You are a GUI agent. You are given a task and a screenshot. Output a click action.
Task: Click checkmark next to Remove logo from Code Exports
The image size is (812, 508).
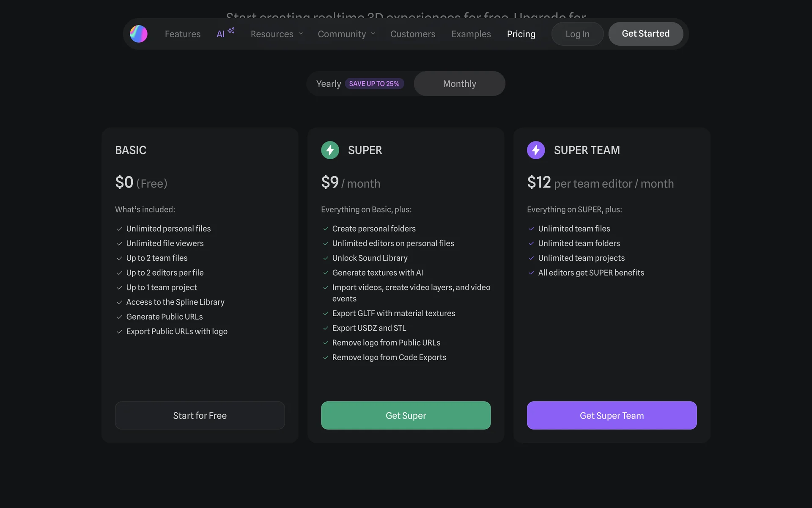tap(326, 358)
